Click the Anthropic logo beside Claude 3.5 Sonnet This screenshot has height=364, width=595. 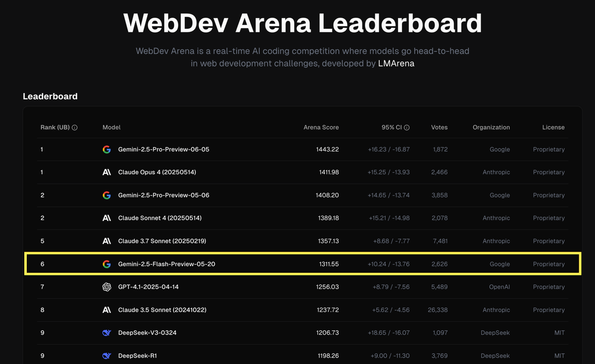(107, 310)
